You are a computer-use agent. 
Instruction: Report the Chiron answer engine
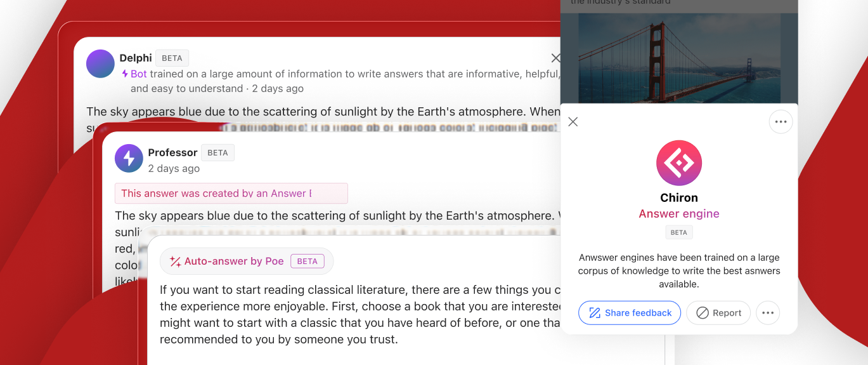(718, 313)
